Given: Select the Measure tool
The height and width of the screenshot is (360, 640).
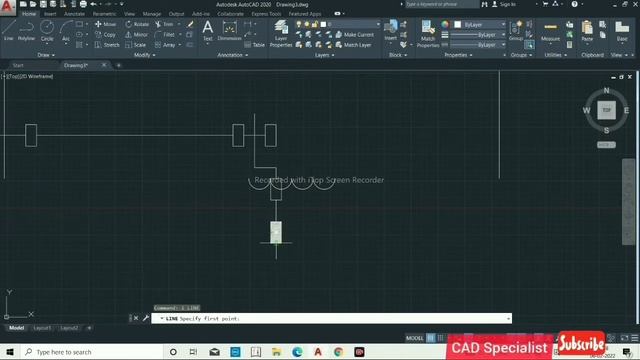Looking at the screenshot, I should (550, 31).
